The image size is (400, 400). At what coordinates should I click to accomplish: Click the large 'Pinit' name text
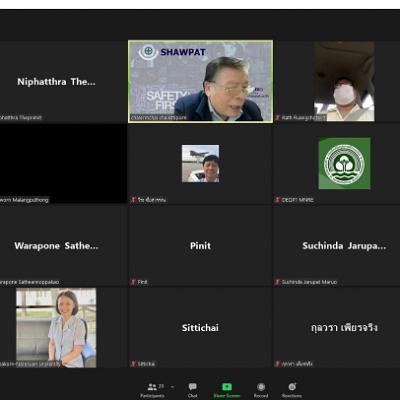(x=200, y=246)
